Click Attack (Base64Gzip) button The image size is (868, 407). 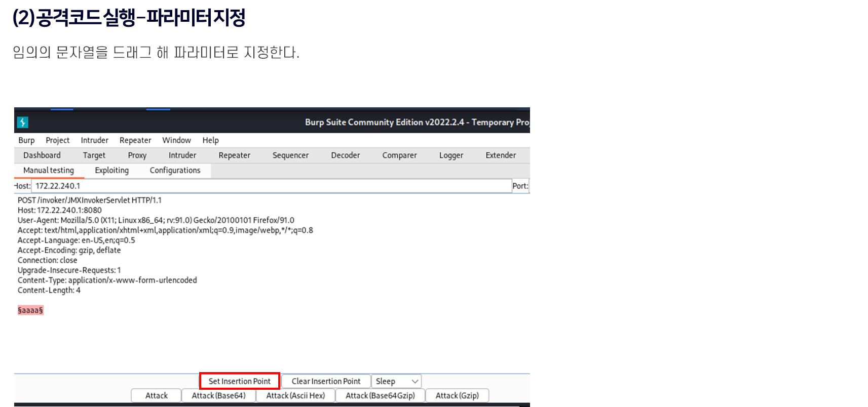tap(380, 395)
